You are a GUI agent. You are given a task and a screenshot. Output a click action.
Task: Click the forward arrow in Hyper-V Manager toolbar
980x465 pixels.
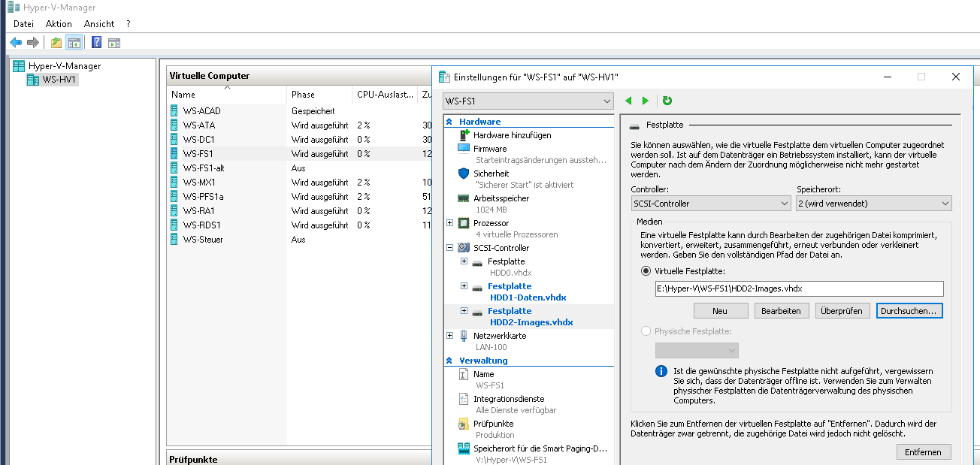click(x=32, y=42)
